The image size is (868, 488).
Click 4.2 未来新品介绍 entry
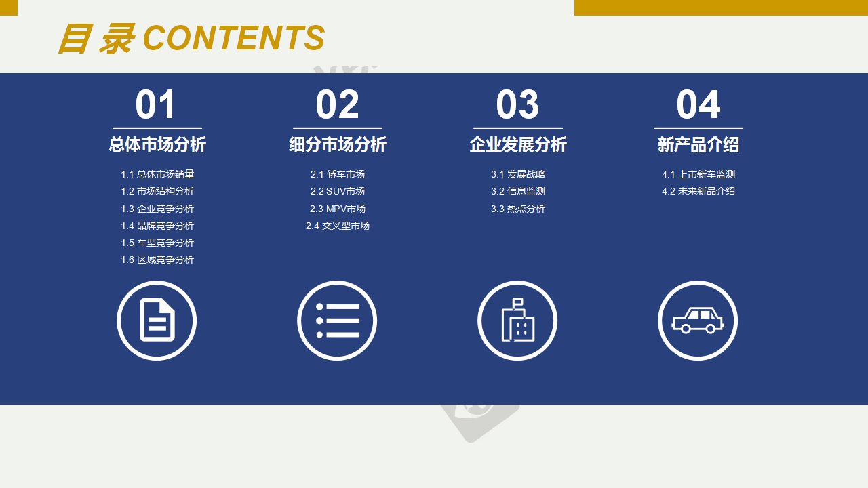698,191
